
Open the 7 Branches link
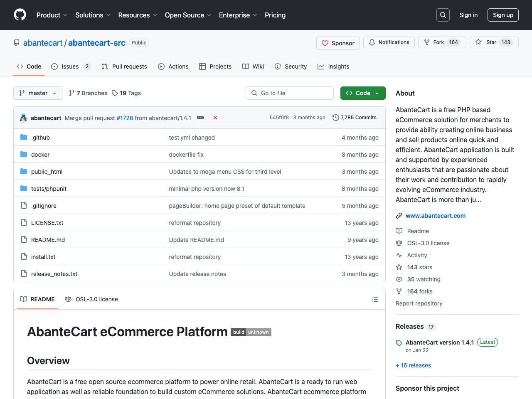[88, 93]
